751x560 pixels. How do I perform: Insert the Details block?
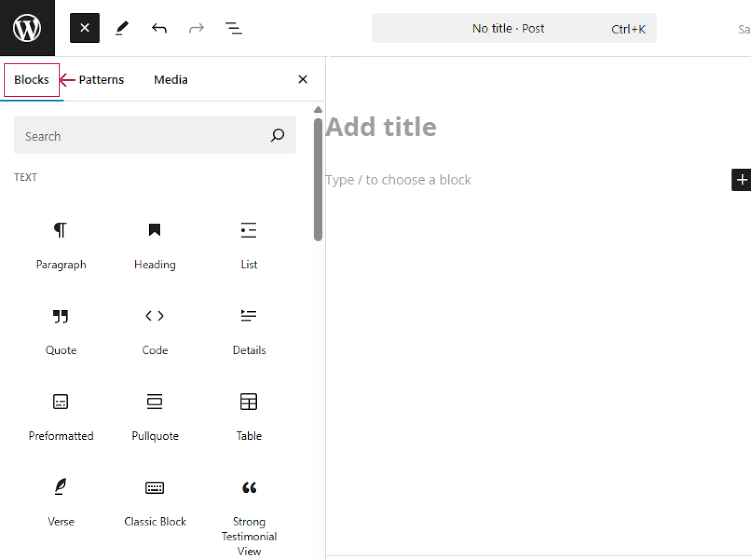249,331
